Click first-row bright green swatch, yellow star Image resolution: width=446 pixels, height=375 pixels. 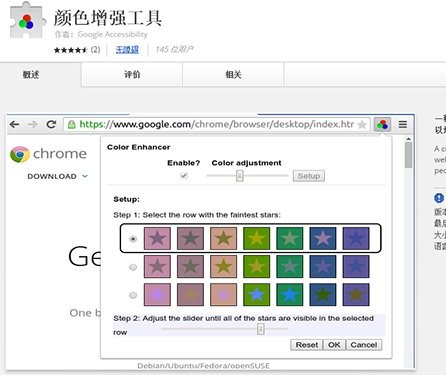(257, 239)
